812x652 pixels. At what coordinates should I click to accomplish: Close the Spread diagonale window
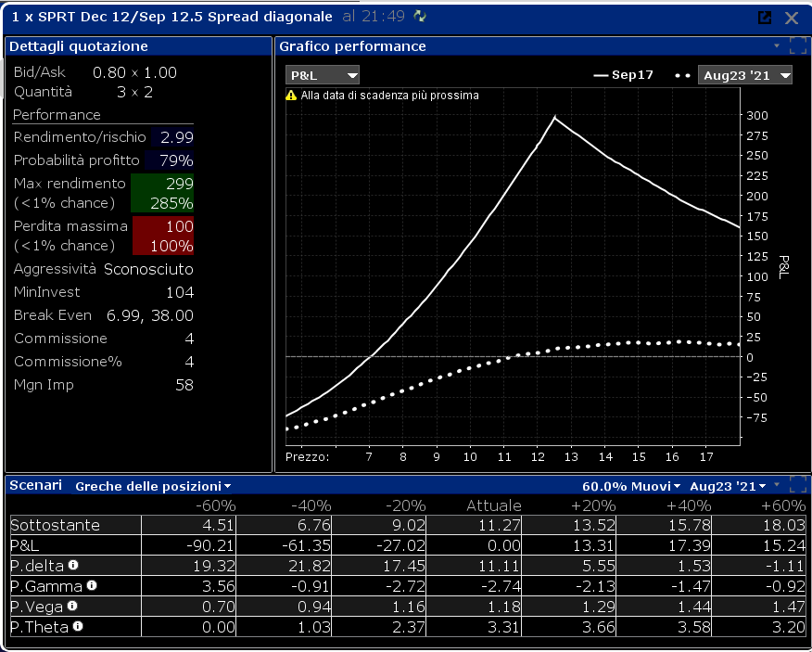(792, 19)
